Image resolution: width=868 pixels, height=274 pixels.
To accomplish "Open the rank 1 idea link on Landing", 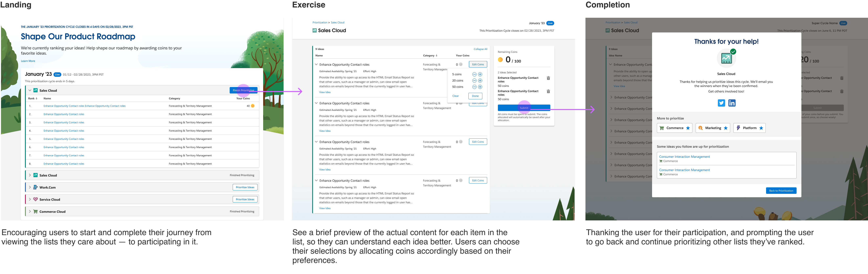I will pos(84,106).
